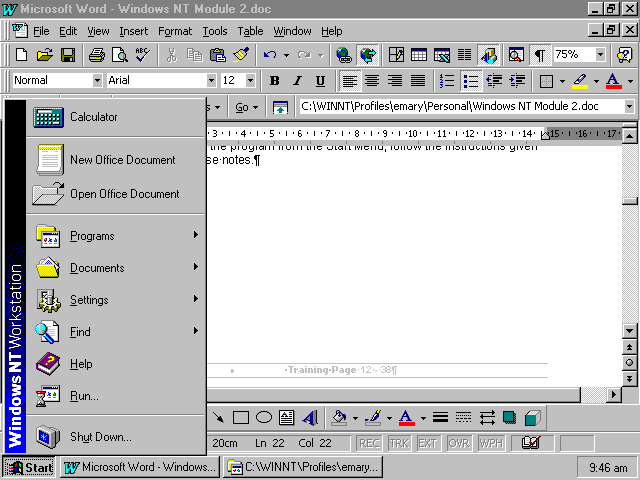Click the Save icon in the toolbar

[68, 55]
